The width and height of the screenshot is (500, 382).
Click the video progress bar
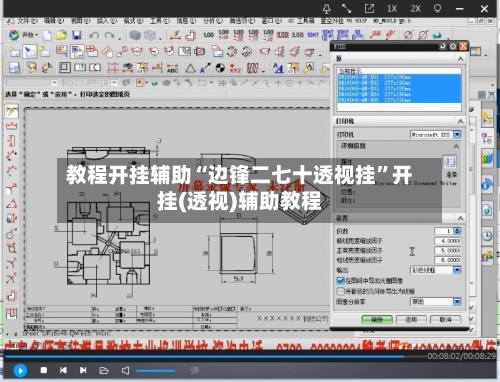click(x=215, y=356)
